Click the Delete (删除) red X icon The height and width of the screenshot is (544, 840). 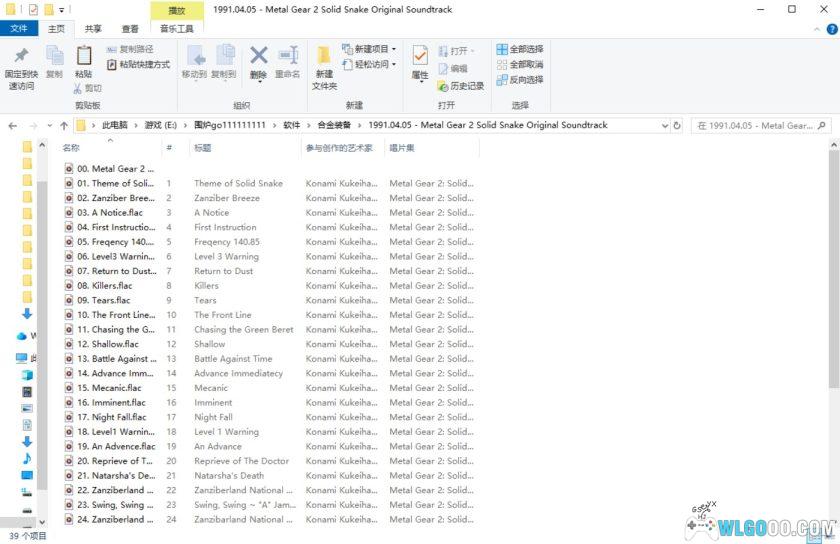click(x=258, y=57)
